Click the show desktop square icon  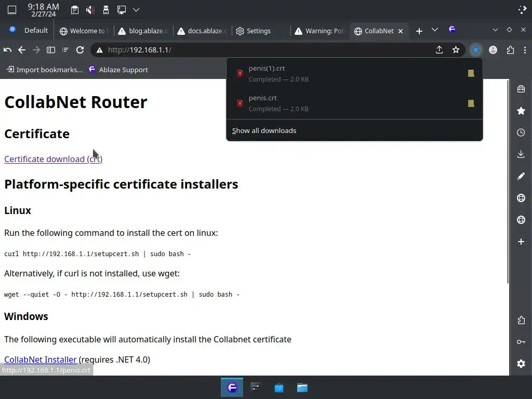click(12, 10)
